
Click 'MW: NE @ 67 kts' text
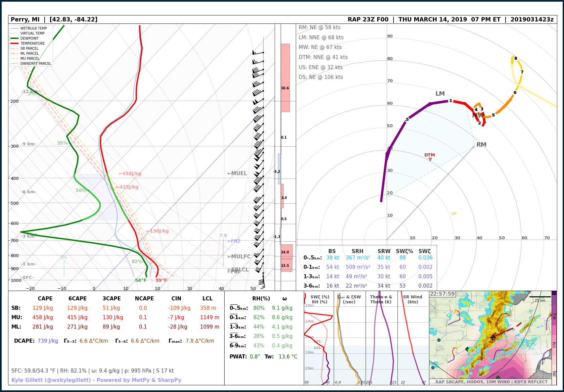(x=320, y=47)
